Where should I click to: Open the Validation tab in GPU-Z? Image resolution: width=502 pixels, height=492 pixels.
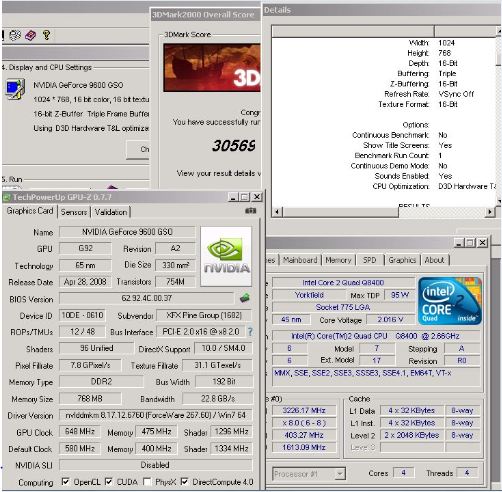111,212
